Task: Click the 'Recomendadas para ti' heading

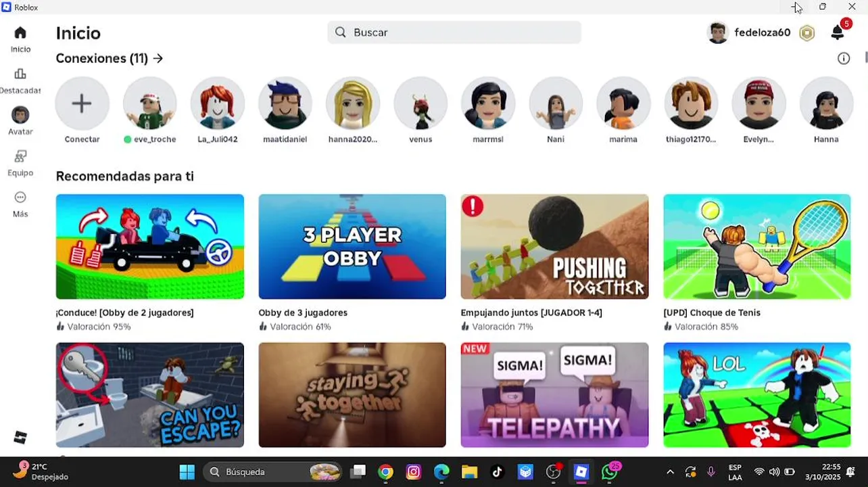Action: click(125, 177)
